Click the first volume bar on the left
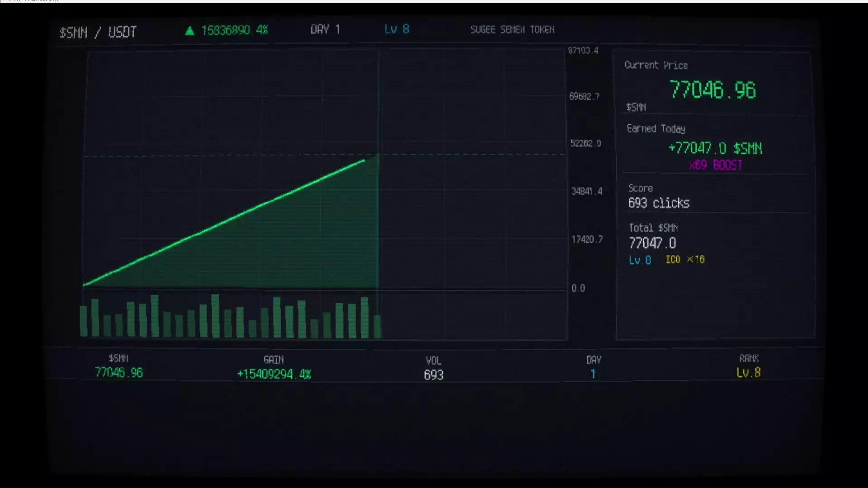The width and height of the screenshot is (868, 488). click(x=84, y=321)
